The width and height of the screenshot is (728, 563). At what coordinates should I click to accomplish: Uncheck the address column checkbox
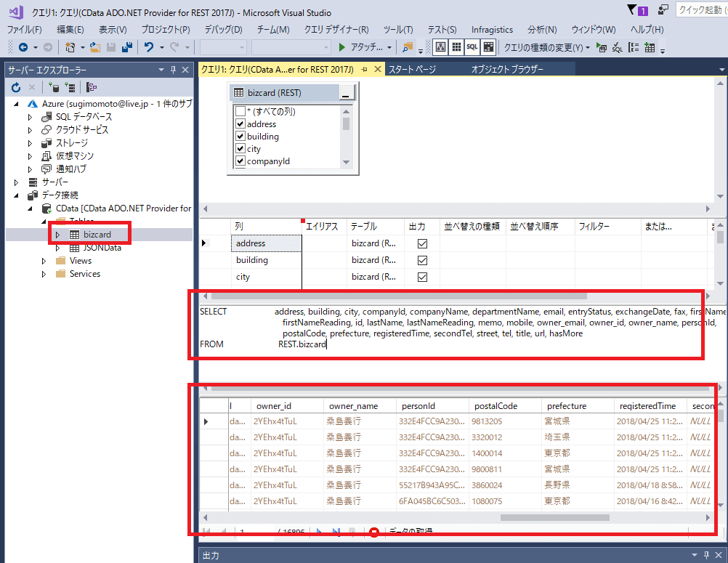pos(240,124)
